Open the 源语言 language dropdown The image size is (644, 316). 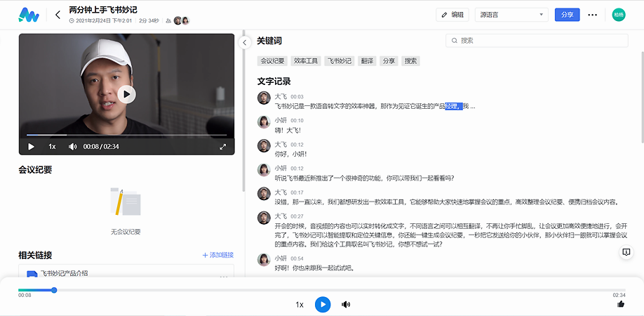coord(513,15)
